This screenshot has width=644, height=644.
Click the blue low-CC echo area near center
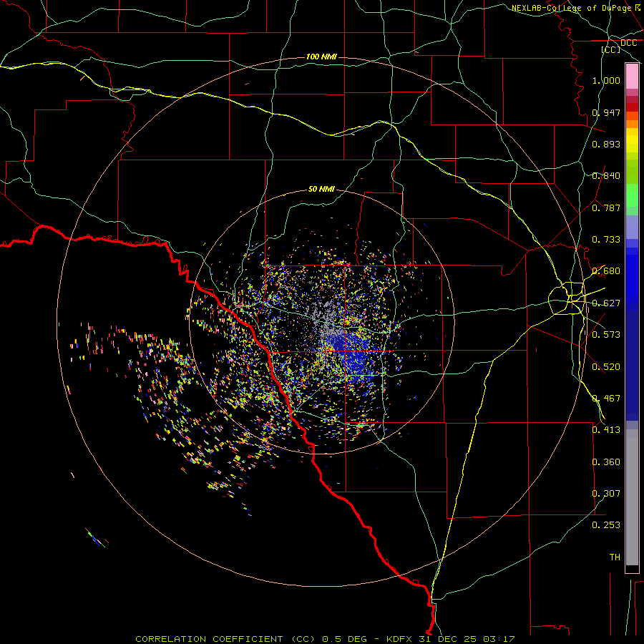pos(353,355)
